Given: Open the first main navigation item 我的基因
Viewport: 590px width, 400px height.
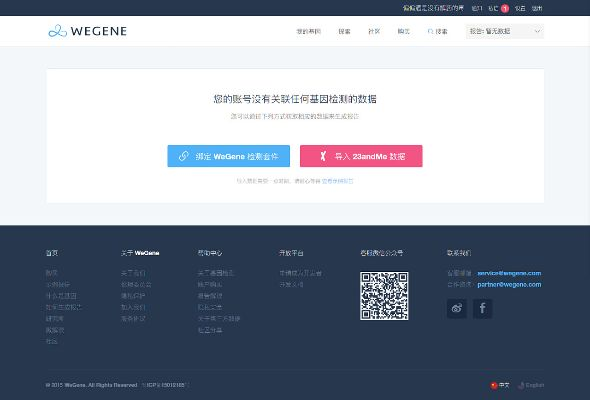Looking at the screenshot, I should point(309,32).
